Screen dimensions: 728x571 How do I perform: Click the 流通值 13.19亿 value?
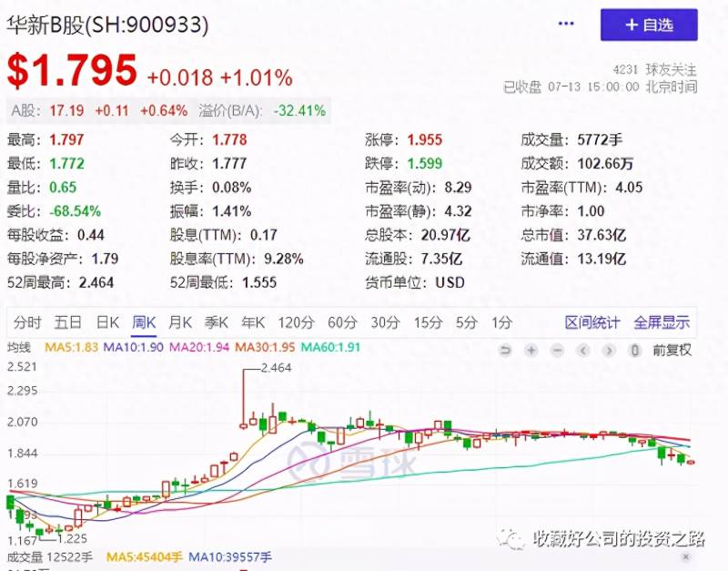click(x=602, y=259)
